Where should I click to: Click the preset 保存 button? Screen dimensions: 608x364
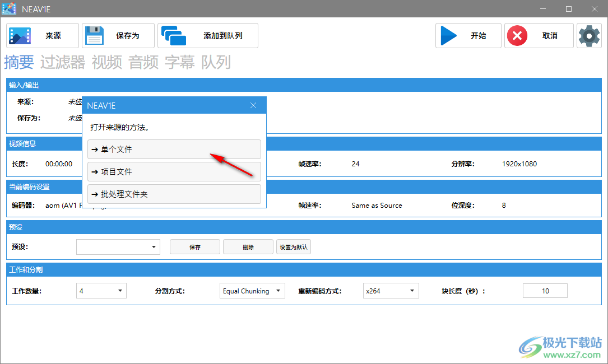tap(195, 247)
